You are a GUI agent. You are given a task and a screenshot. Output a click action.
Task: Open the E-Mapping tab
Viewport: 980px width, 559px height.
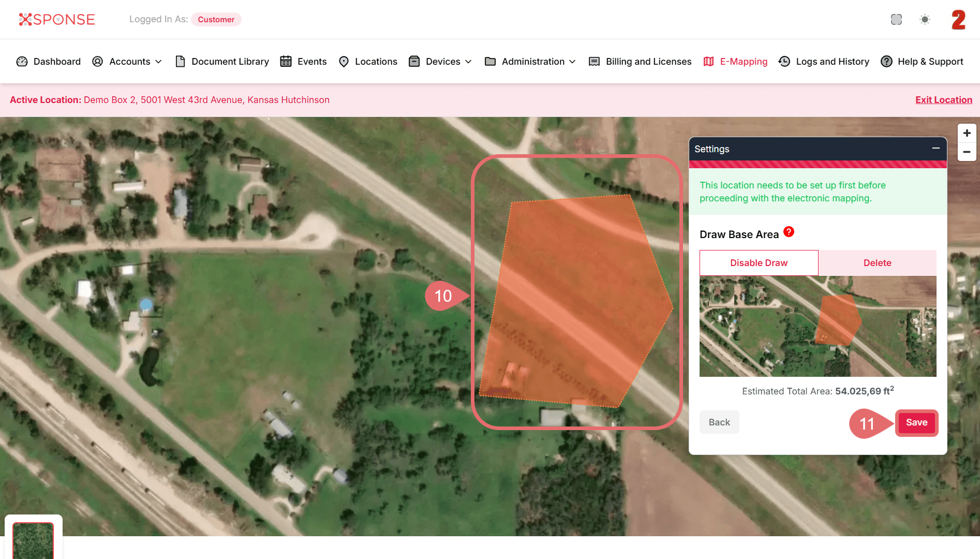pyautogui.click(x=736, y=62)
